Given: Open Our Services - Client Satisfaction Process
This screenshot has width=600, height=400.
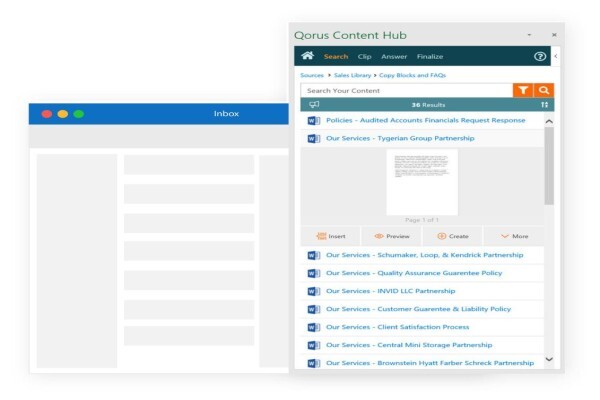Looking at the screenshot, I should (398, 327).
